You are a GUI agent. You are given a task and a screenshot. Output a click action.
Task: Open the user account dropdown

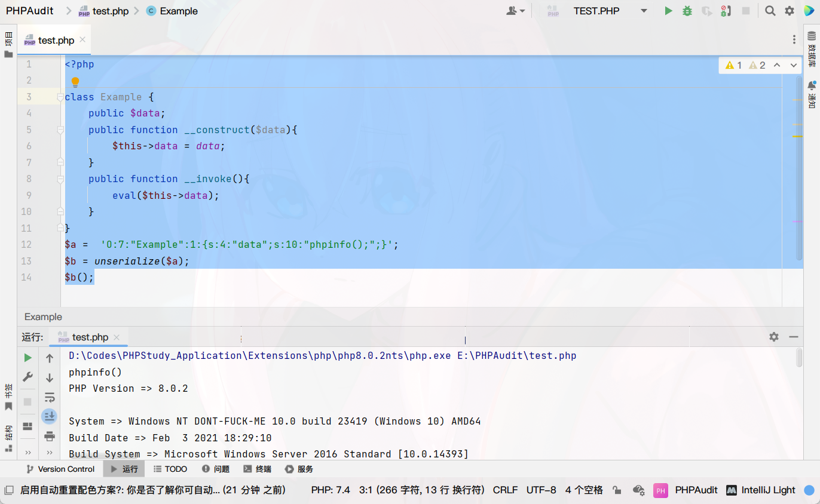click(x=515, y=11)
